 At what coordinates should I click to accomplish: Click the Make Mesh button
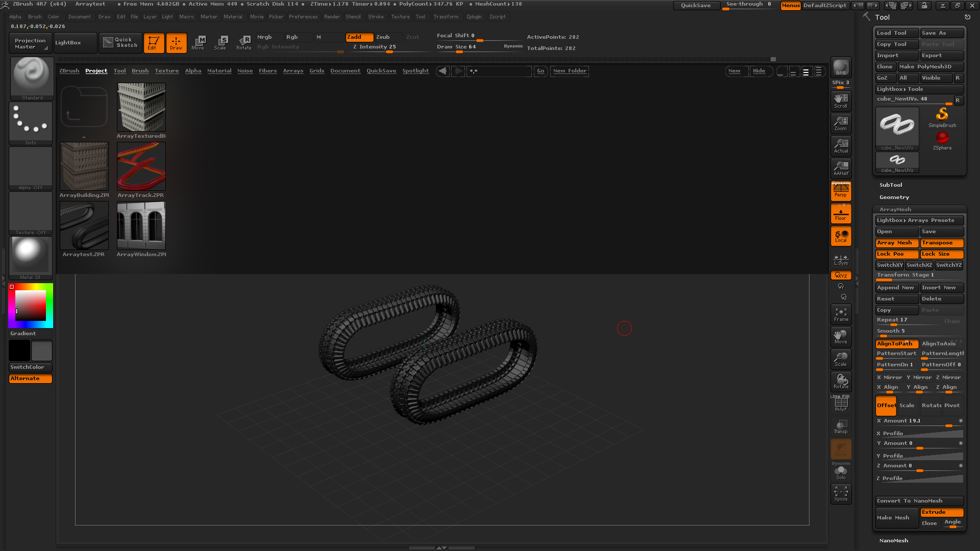pyautogui.click(x=897, y=518)
